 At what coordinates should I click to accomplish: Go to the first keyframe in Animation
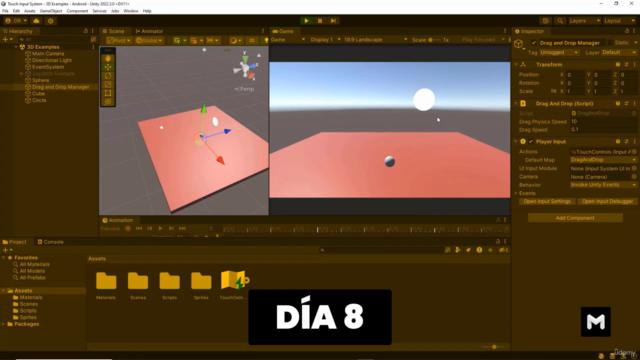click(x=139, y=229)
